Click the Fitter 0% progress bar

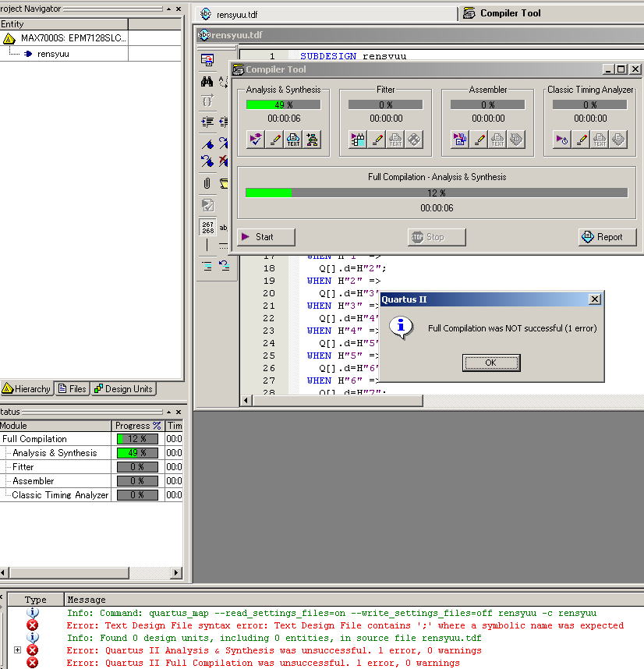[386, 104]
